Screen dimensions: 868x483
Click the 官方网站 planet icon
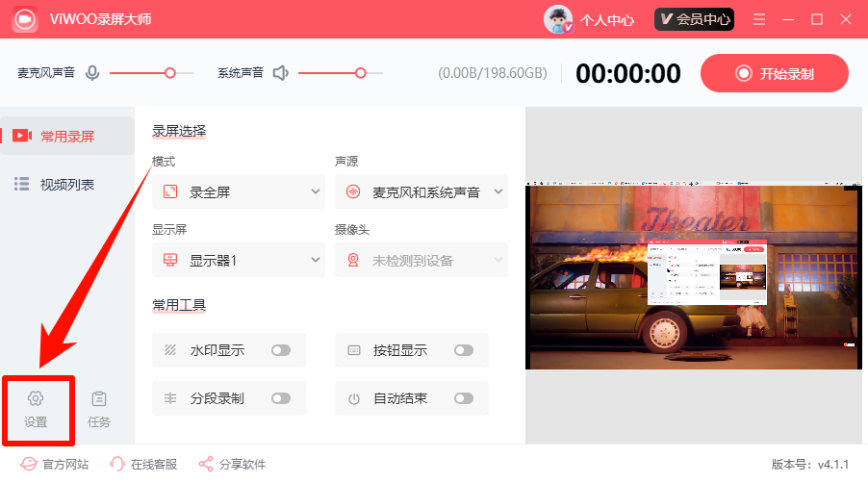29,464
